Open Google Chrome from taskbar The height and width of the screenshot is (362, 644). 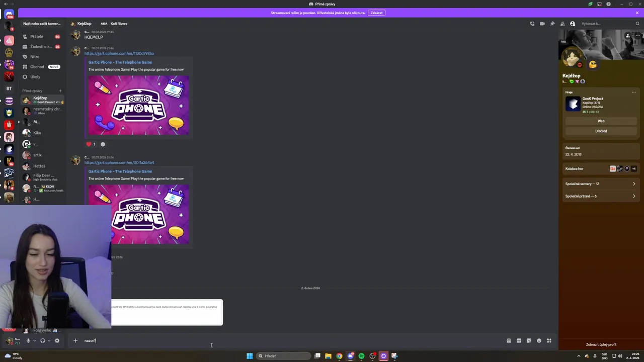339,356
